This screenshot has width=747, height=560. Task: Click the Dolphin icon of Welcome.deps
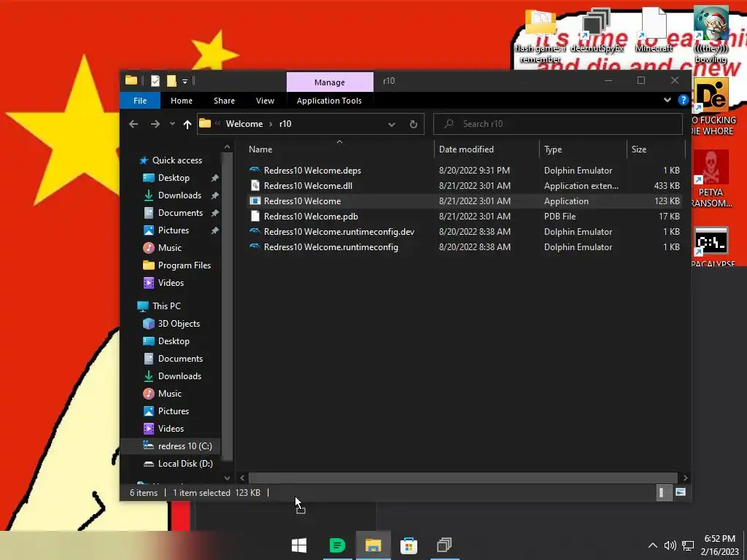(255, 170)
